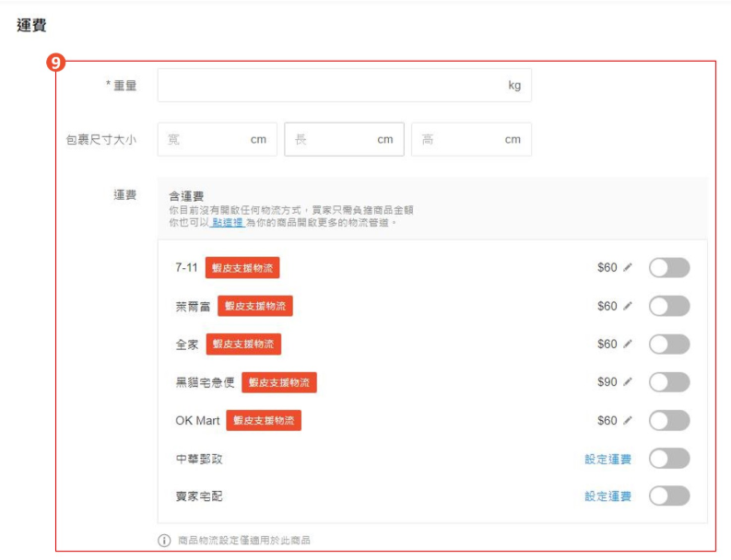The height and width of the screenshot is (560, 731).
Task: Click the 包裹尺寸大小 label
Action: pyautogui.click(x=101, y=139)
